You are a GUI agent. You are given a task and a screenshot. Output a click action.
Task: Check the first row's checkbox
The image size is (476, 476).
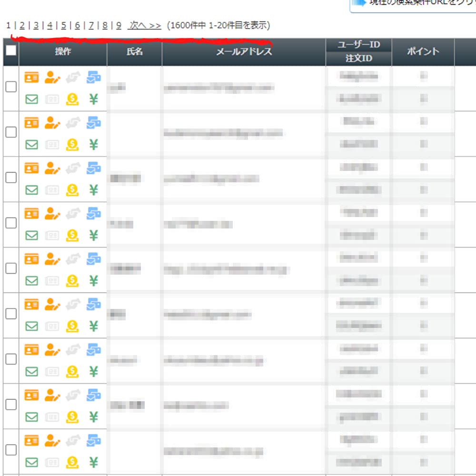click(11, 87)
